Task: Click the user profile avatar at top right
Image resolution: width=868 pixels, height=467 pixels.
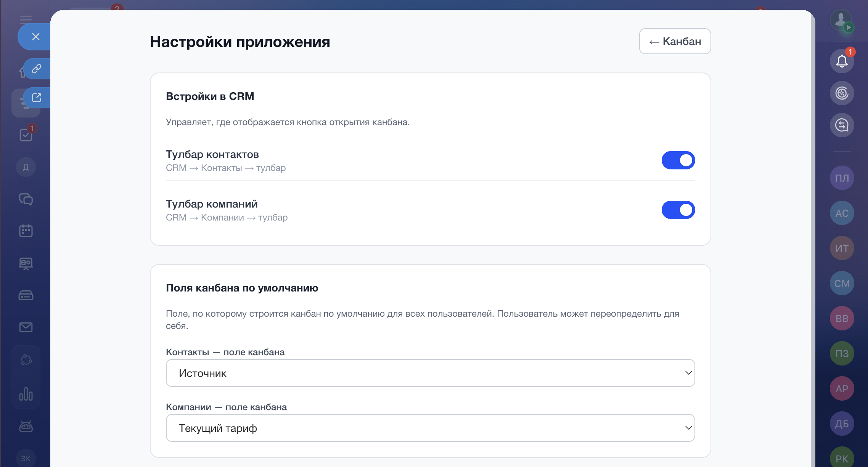Action: 841,20
